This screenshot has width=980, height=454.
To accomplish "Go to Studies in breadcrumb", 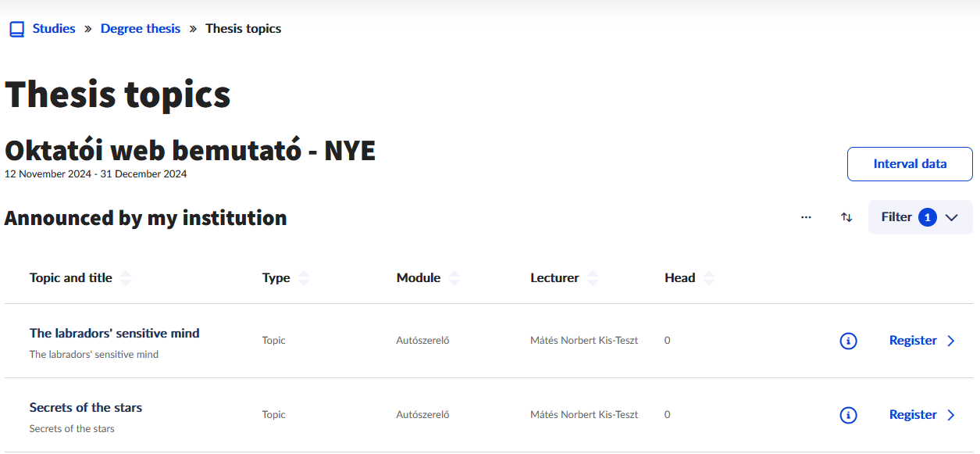I will click(54, 29).
